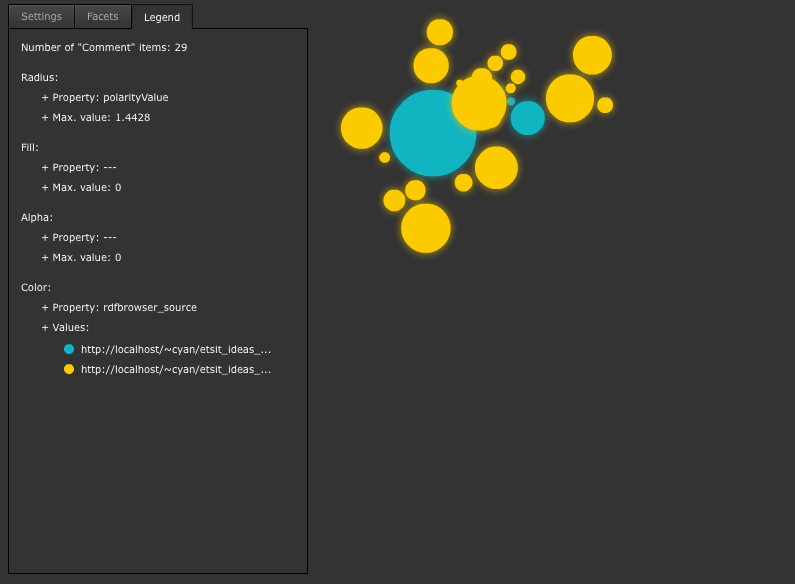Pick the leftmost yellow bubble in chart
This screenshot has height=584, width=795.
point(362,128)
